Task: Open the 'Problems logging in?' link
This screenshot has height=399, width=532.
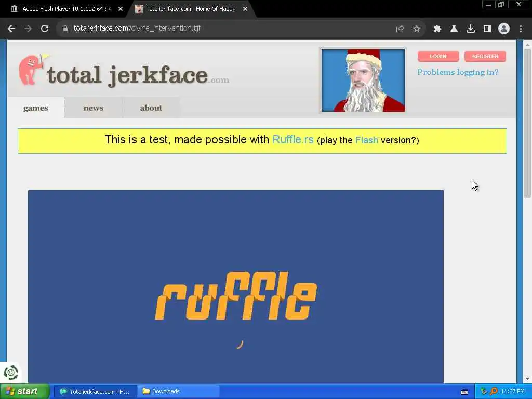Action: (458, 72)
